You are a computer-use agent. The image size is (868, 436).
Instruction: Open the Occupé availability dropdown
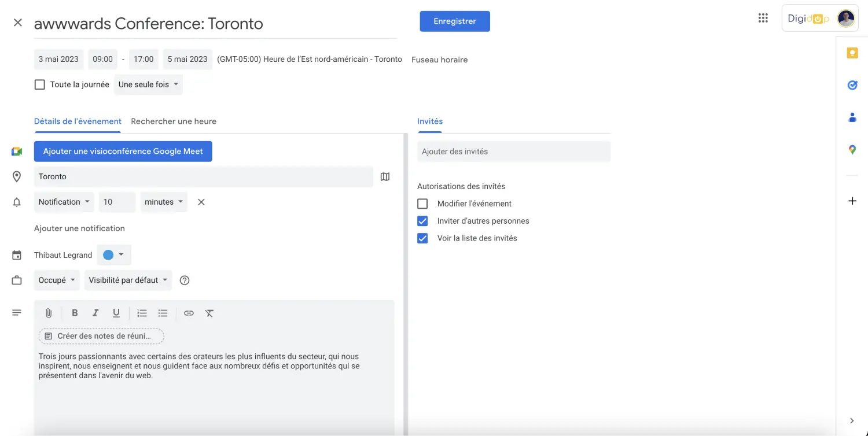(57, 280)
